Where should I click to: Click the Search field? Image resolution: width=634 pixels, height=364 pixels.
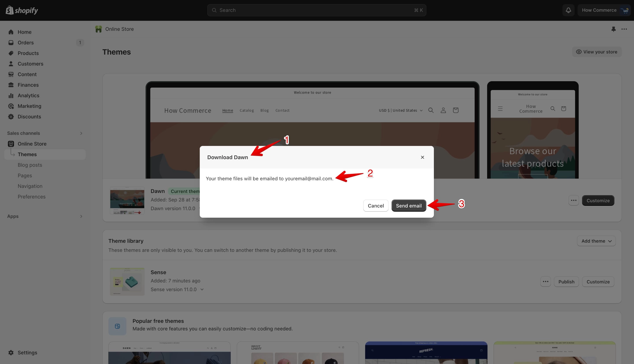tap(317, 10)
